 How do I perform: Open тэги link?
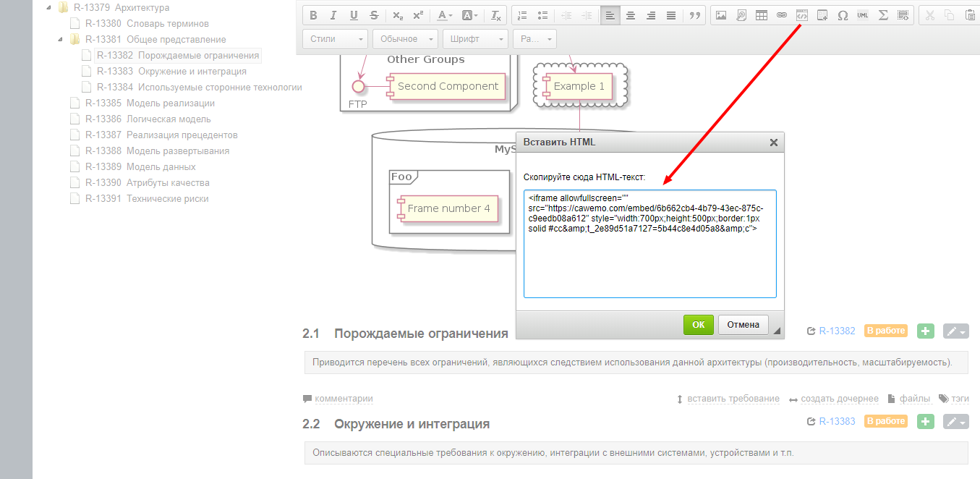coord(960,399)
